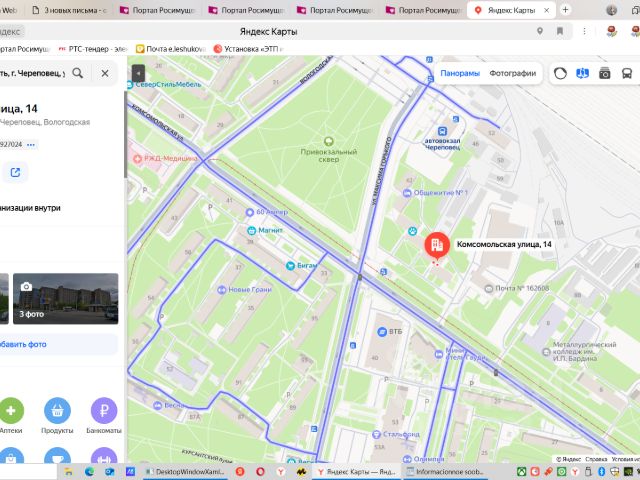The width and height of the screenshot is (640, 480).
Task: Open the Informacionnoe soob taskbar item
Action: coord(445,472)
